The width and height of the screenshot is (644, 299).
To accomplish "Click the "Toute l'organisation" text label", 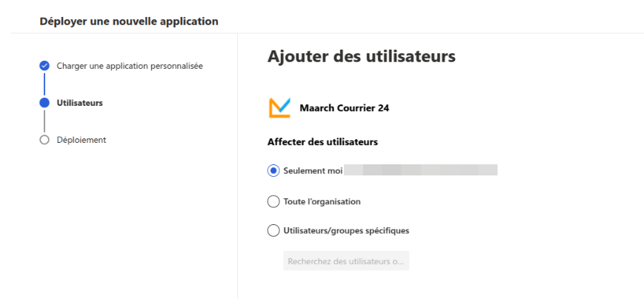I will pos(322,201).
